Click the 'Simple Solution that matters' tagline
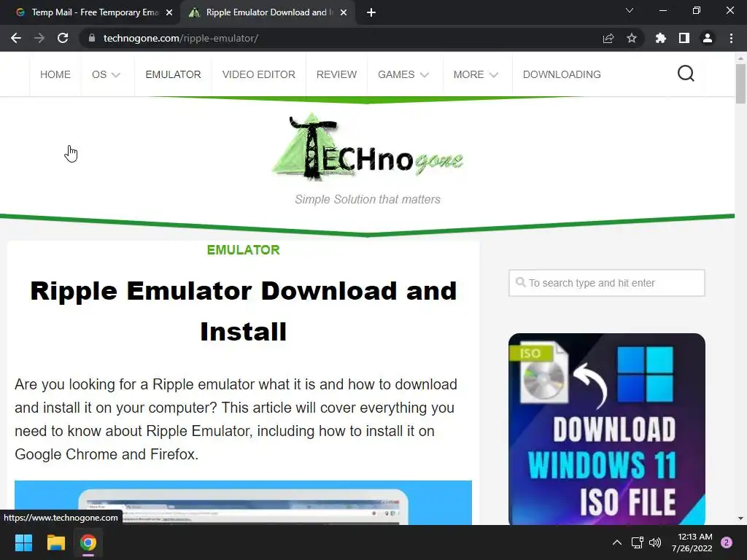The image size is (747, 560). 368,199
